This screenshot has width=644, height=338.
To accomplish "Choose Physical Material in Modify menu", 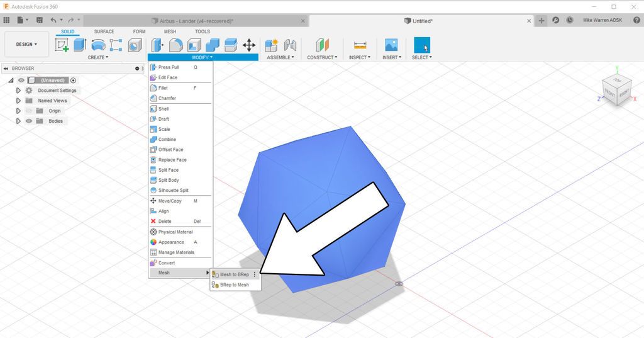I will [x=180, y=232].
